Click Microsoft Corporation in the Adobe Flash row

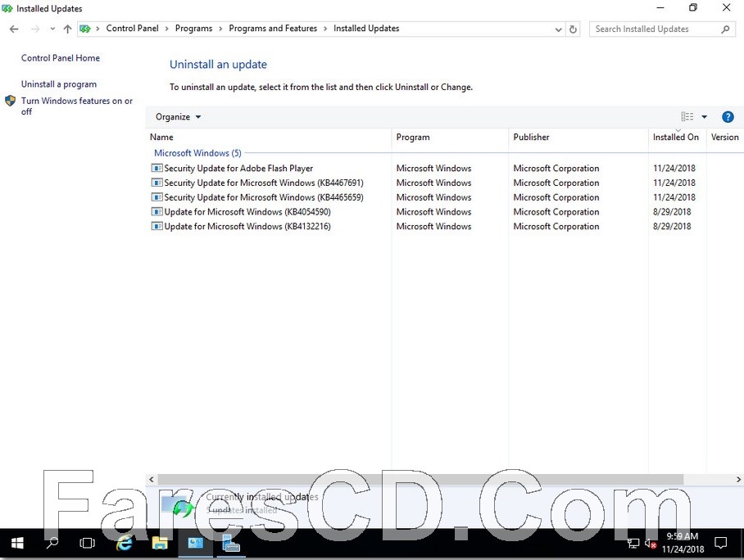point(556,169)
